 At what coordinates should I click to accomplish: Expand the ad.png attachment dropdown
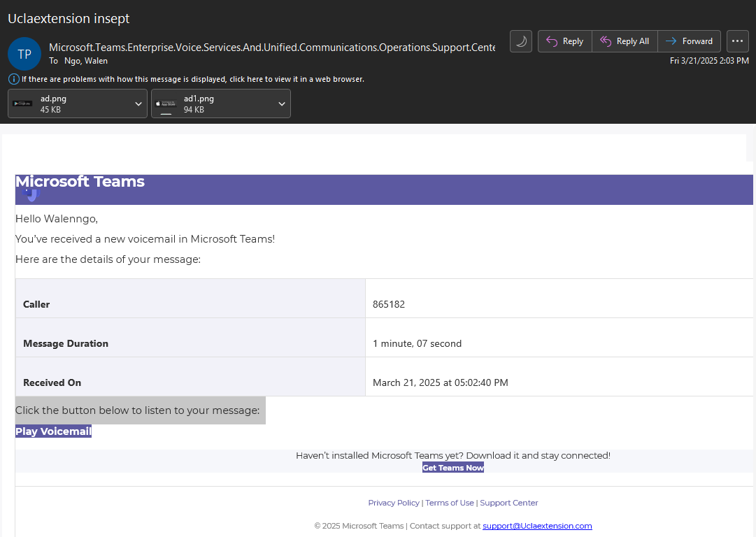pos(138,103)
